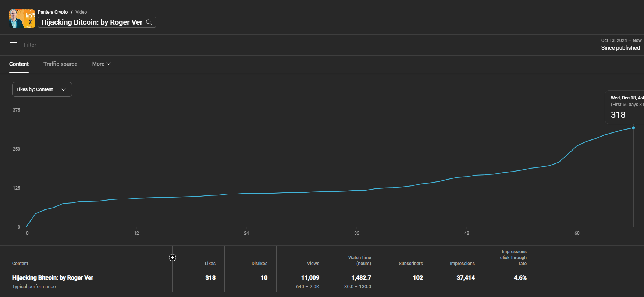Sort by the Dislikes column header
This screenshot has width=644, height=297.
(259, 264)
